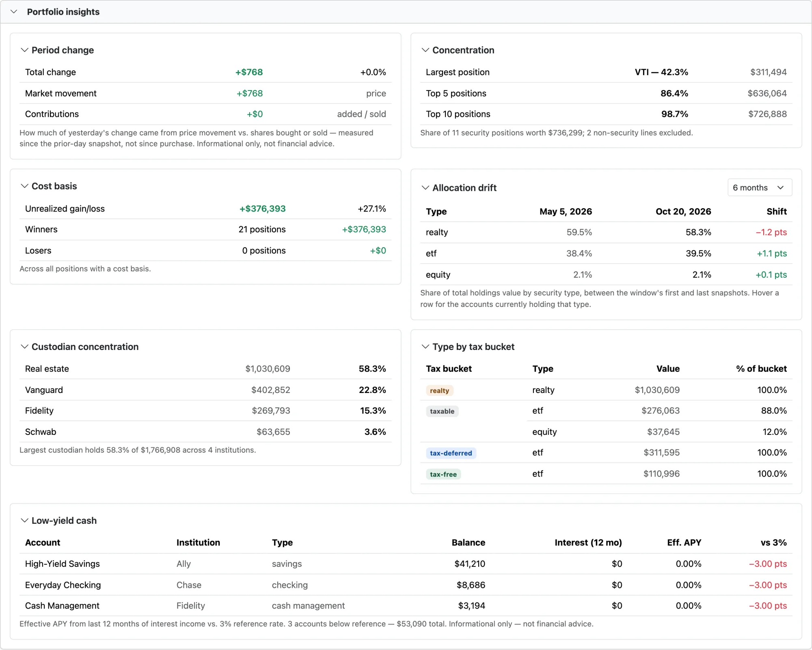Select the realty row in Allocation drift
812x650 pixels.
pyautogui.click(x=606, y=233)
